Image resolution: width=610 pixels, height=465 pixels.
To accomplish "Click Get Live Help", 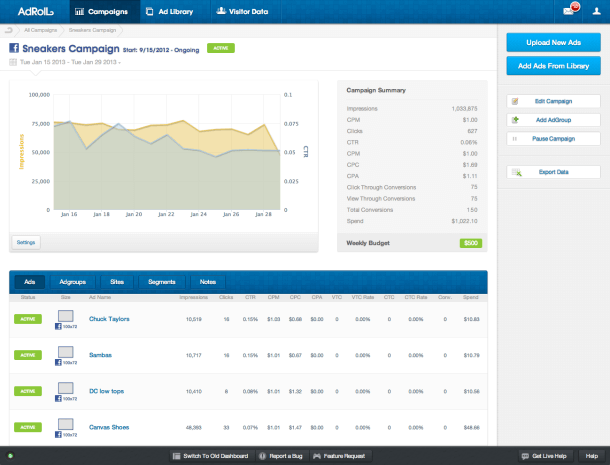I will tap(545, 456).
